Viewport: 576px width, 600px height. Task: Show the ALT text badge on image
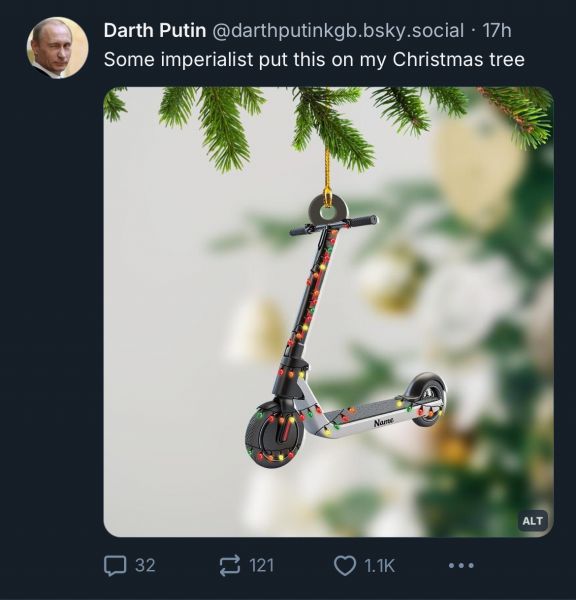pyautogui.click(x=532, y=521)
